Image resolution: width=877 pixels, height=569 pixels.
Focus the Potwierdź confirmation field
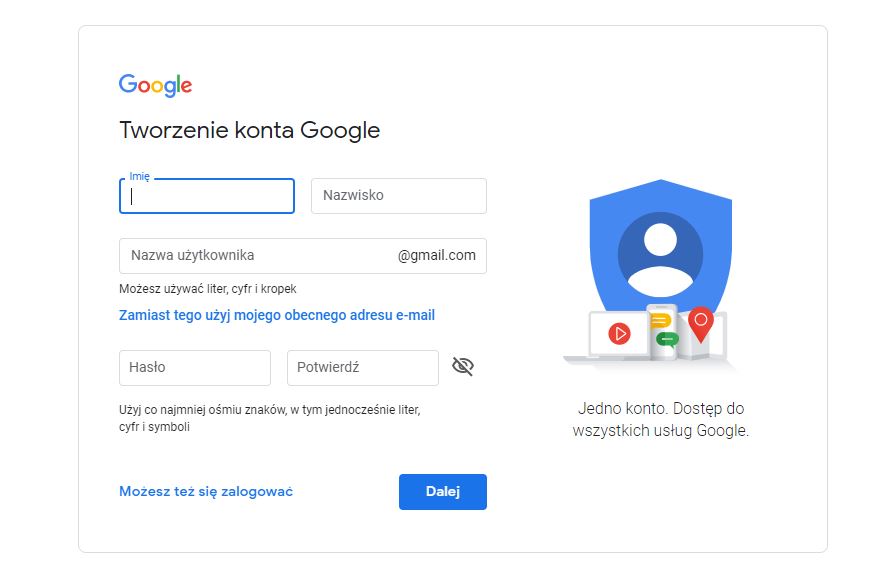click(x=363, y=368)
